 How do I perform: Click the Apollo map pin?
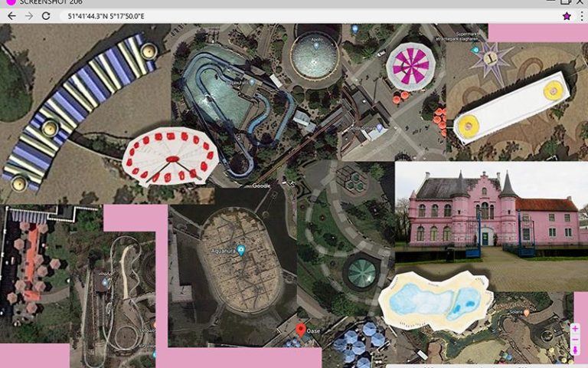click(316, 46)
